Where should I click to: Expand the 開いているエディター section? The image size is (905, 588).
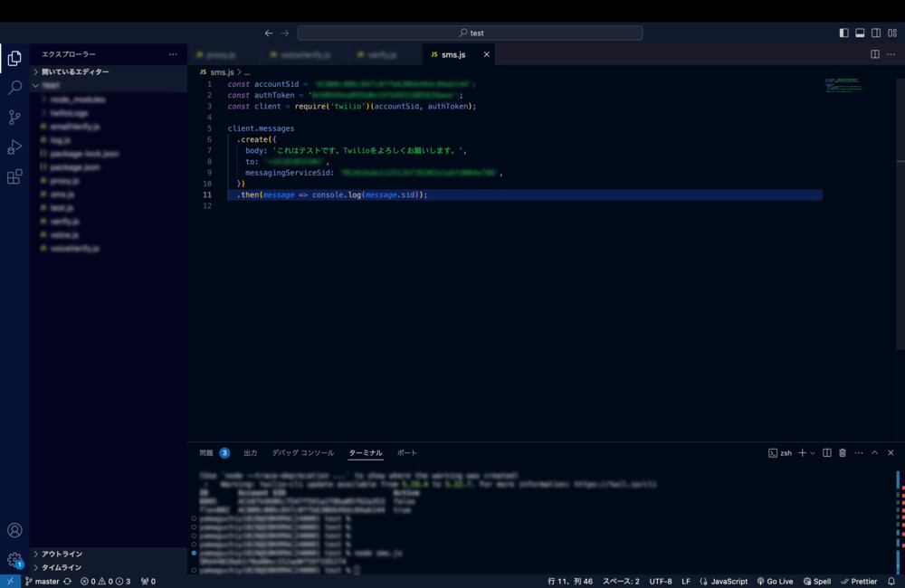[74, 71]
